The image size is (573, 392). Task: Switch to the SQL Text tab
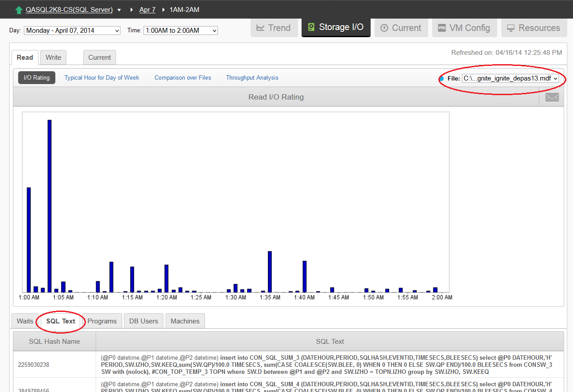pyautogui.click(x=61, y=321)
